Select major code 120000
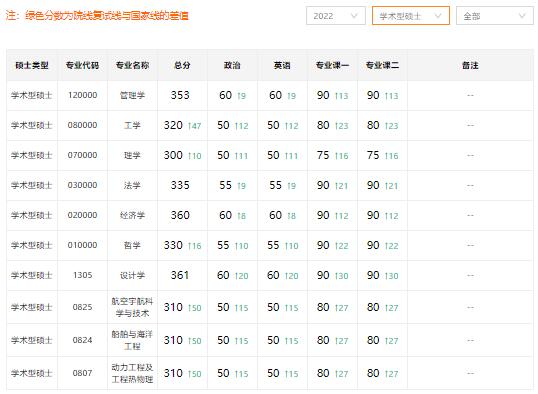Image resolution: width=538 pixels, height=394 pixels. coord(82,95)
